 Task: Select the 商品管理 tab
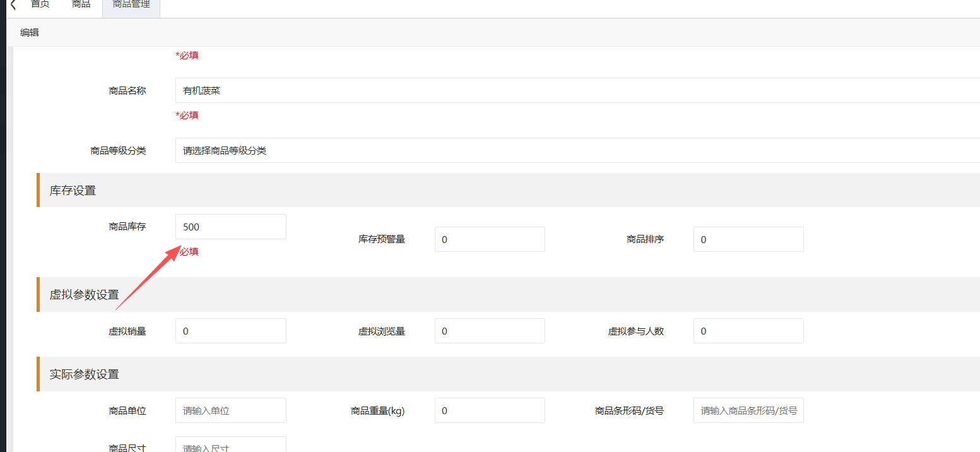tap(131, 5)
